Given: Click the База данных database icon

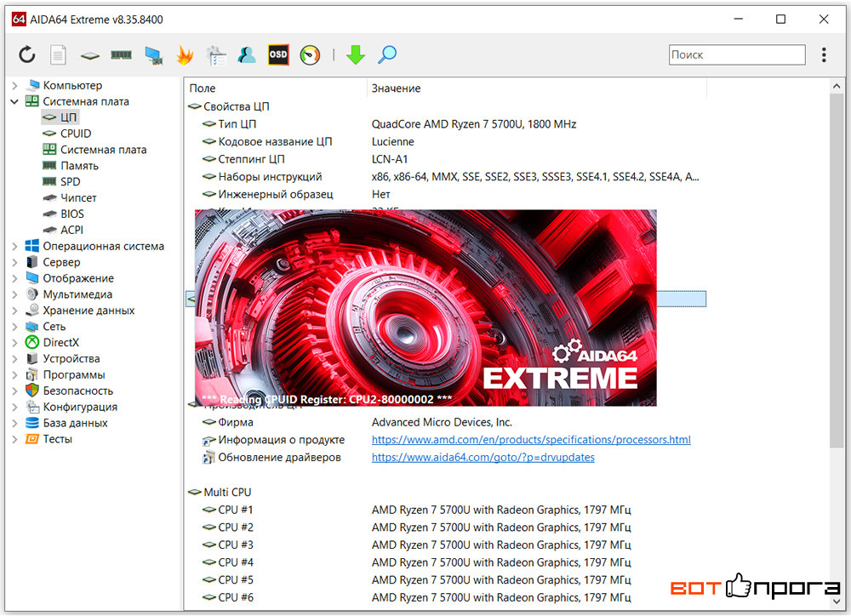Looking at the screenshot, I should [x=32, y=423].
